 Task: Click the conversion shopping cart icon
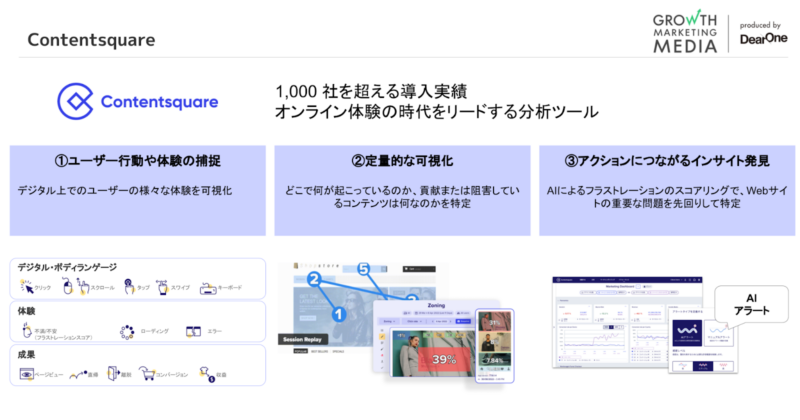147,374
